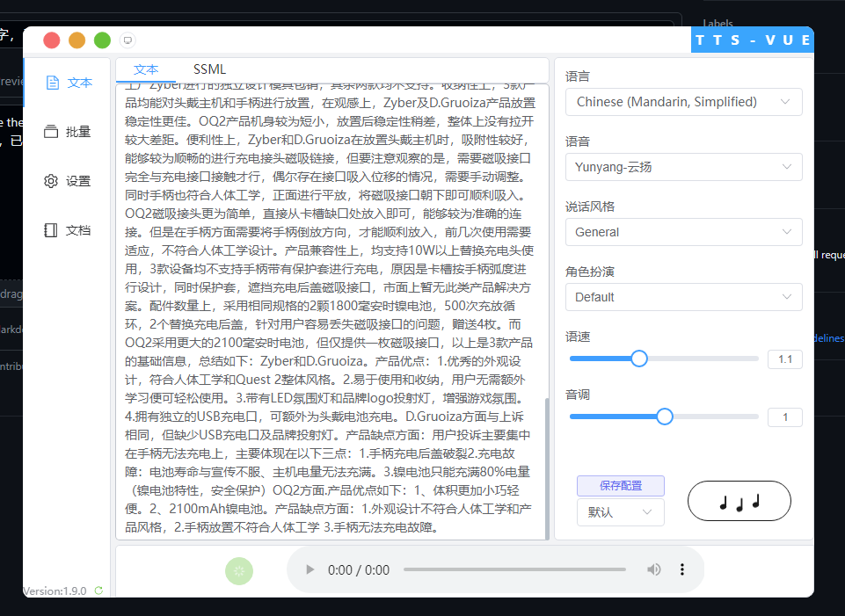This screenshot has width=845, height=616.
Task: Click the 保存配置 save button
Action: point(621,485)
